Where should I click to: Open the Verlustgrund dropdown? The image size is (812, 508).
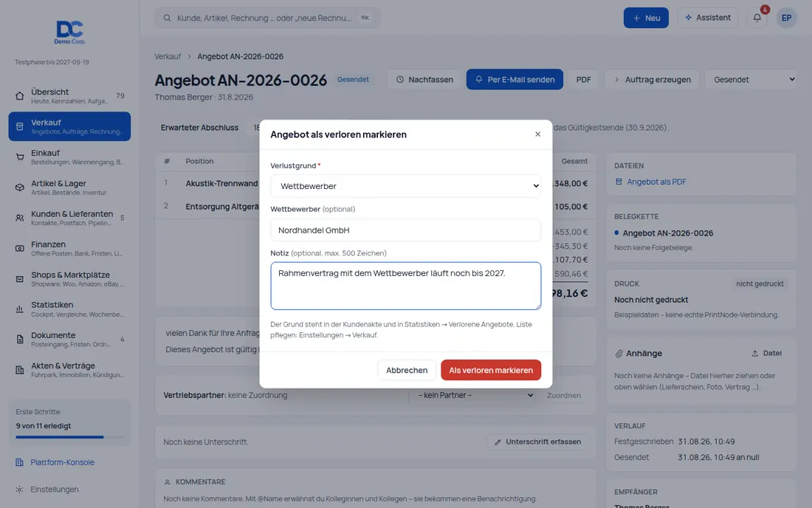pyautogui.click(x=405, y=186)
